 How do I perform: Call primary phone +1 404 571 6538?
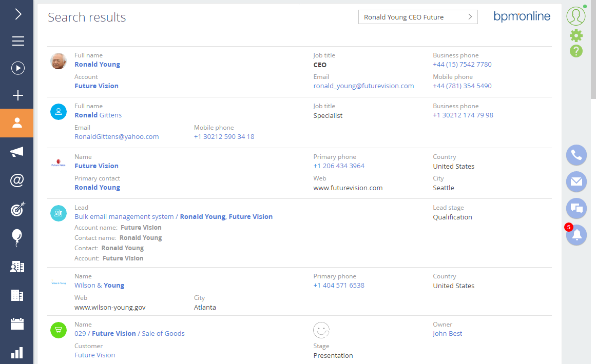(x=339, y=286)
